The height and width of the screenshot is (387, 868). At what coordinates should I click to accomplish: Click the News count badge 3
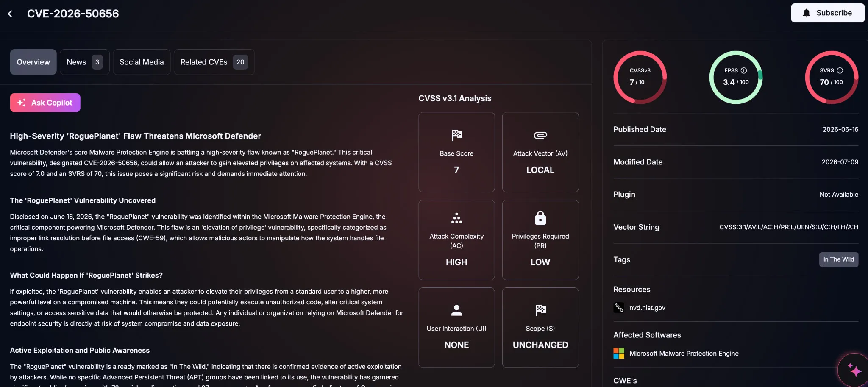(97, 62)
